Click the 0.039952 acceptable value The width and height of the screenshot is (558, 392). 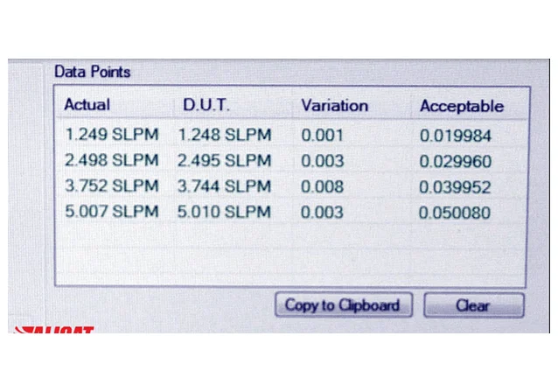click(x=455, y=187)
